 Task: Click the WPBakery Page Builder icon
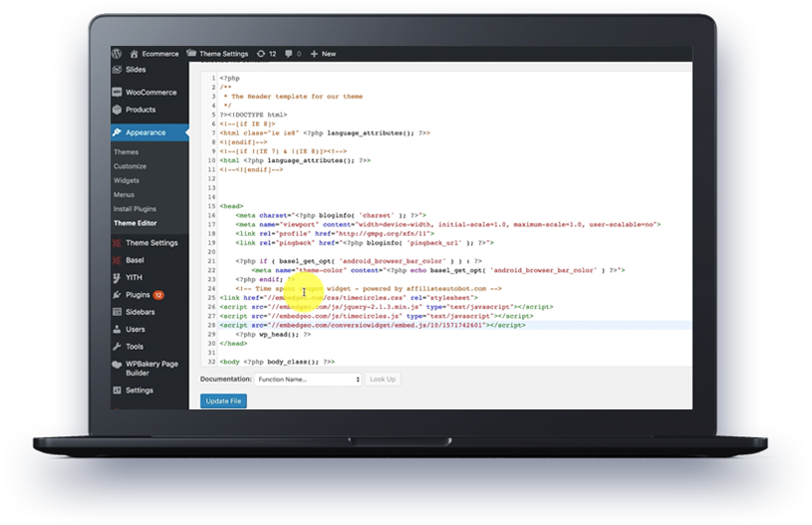[117, 364]
